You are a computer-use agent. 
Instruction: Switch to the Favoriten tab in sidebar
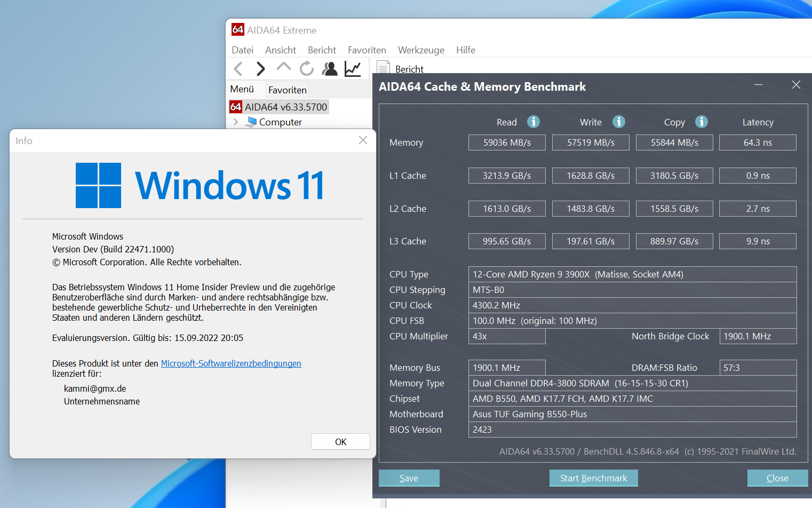[x=288, y=90]
